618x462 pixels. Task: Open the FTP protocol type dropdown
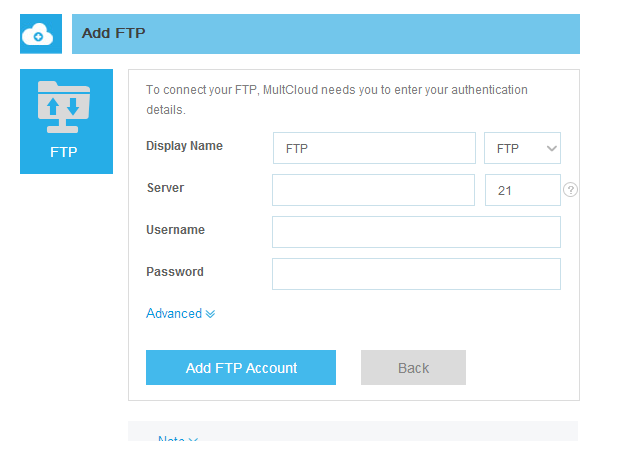pyautogui.click(x=522, y=148)
